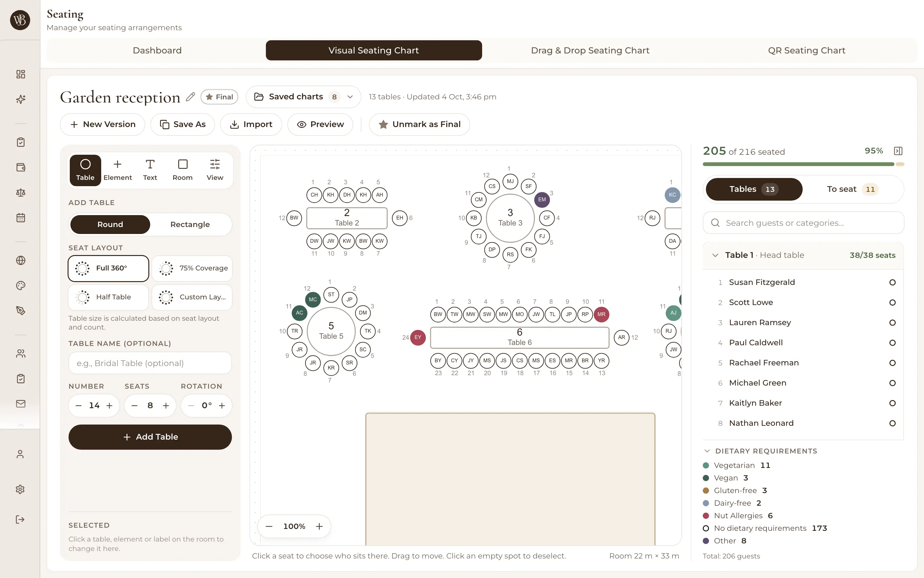Select Half Table seat layout

(x=108, y=297)
